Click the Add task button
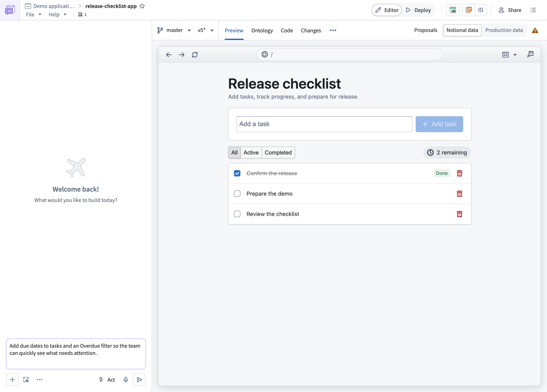 [x=439, y=124]
